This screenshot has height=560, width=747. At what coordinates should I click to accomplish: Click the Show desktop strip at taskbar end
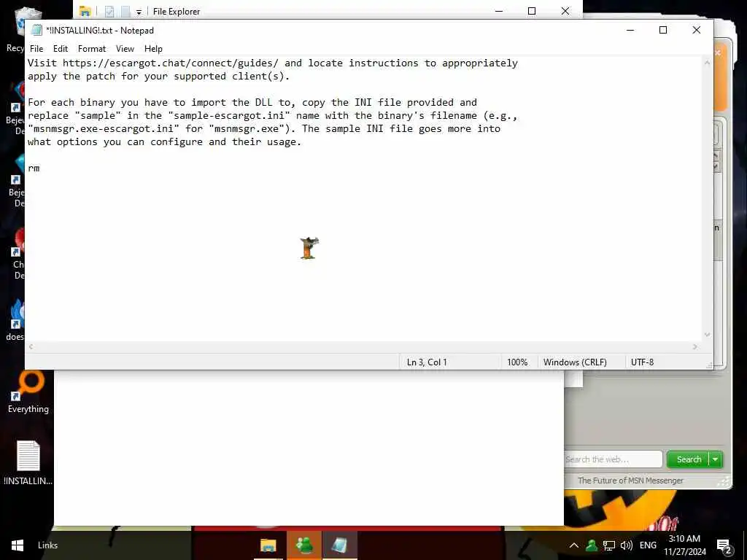click(745, 545)
